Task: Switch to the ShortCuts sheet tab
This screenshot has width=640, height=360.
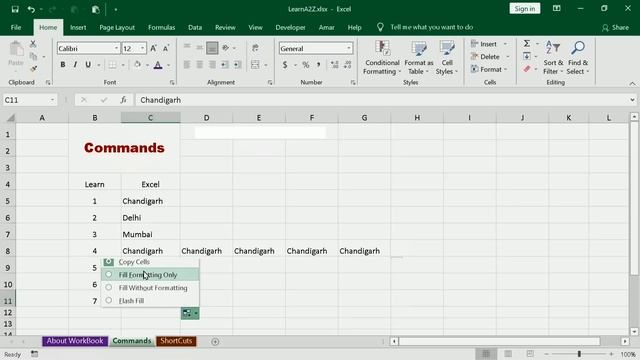Action: pyautogui.click(x=176, y=341)
